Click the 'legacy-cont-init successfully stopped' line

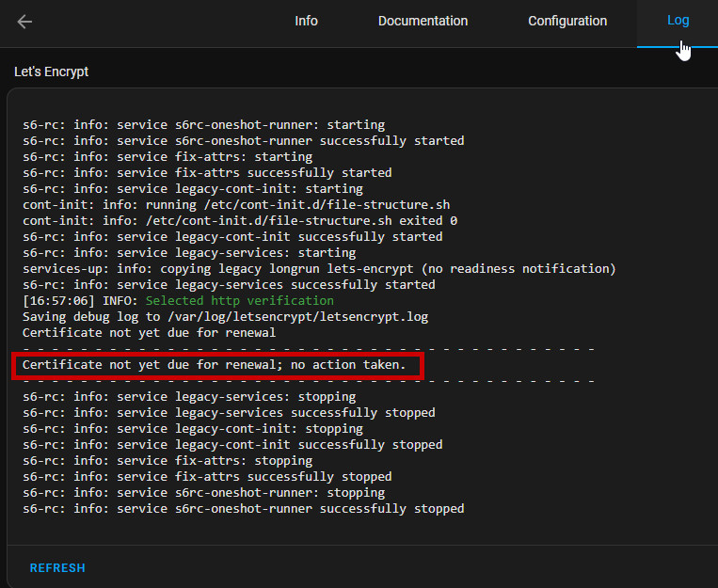click(232, 445)
